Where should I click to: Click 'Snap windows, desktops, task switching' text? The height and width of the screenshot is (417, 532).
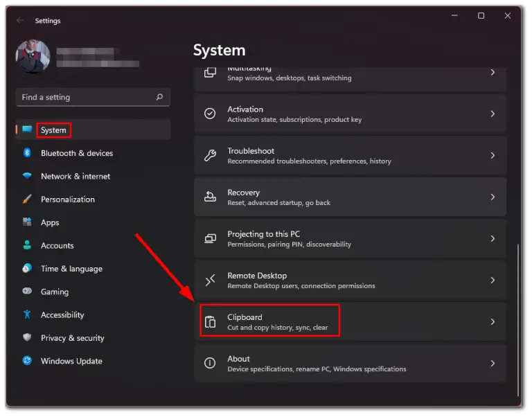[x=290, y=78]
